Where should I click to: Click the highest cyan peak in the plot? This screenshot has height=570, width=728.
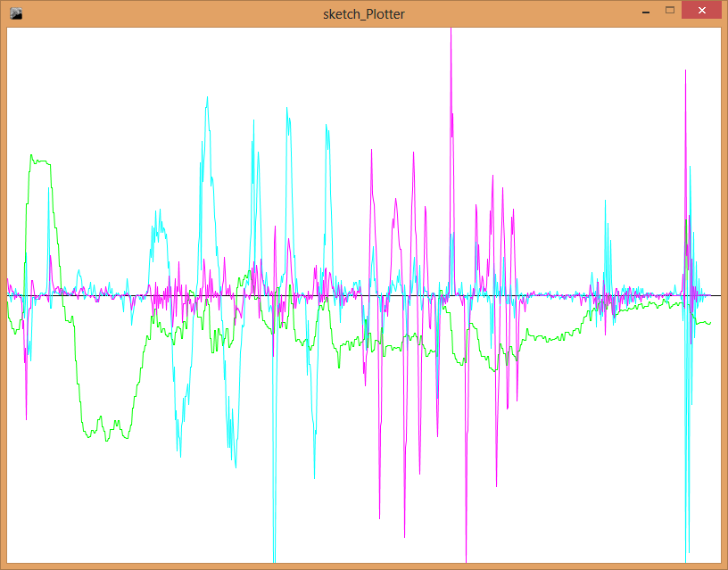pyautogui.click(x=207, y=97)
